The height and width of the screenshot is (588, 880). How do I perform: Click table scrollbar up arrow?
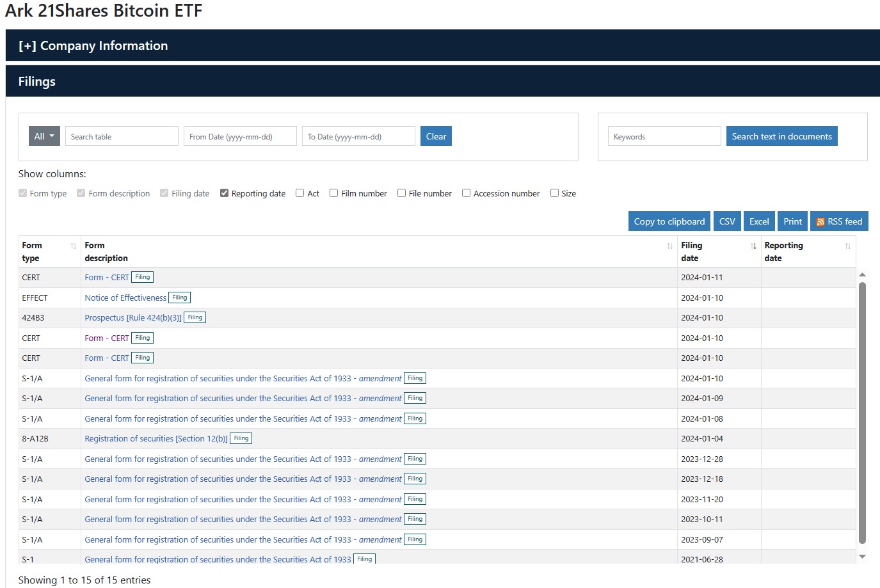pos(862,274)
